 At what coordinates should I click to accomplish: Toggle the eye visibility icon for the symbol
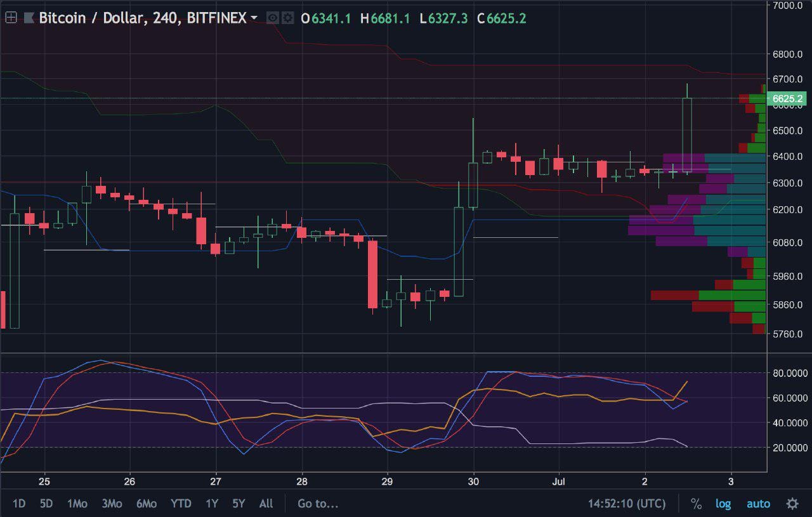click(x=273, y=18)
